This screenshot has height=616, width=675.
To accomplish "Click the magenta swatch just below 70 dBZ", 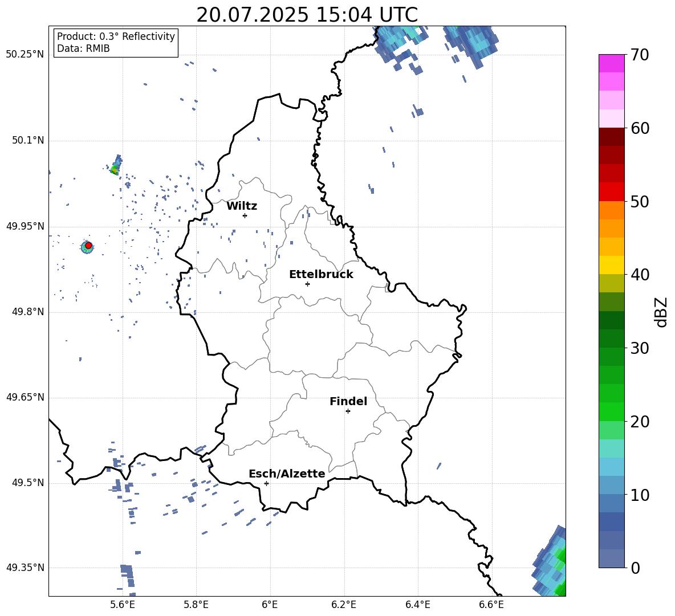I will (611, 63).
